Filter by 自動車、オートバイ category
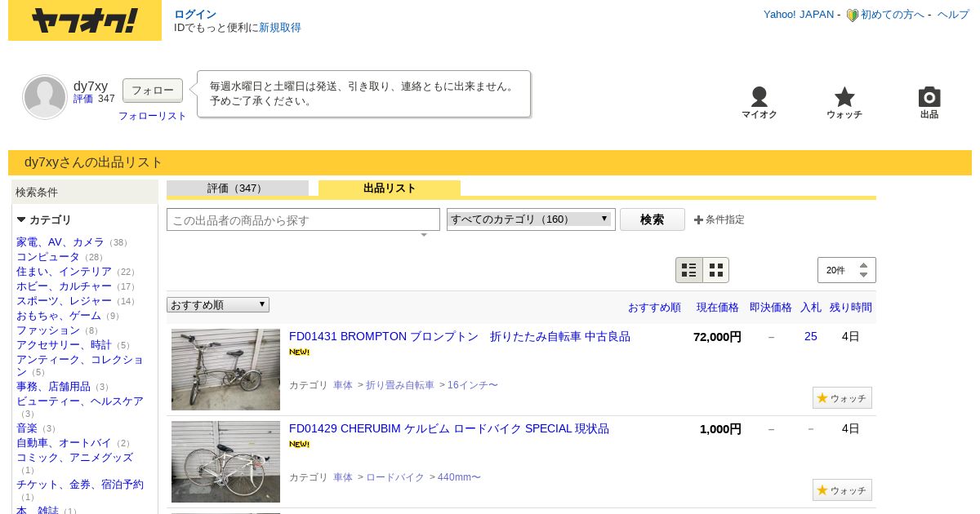This screenshot has width=980, height=514. click(x=64, y=443)
